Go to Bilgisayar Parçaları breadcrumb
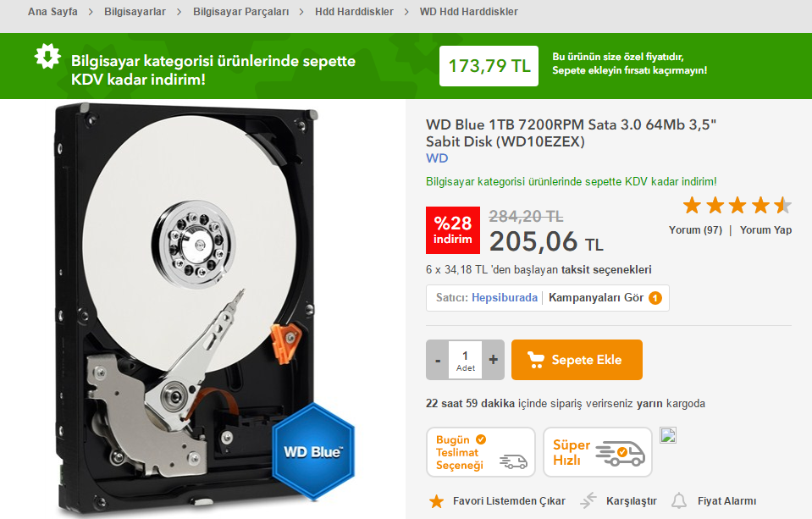 [240, 11]
